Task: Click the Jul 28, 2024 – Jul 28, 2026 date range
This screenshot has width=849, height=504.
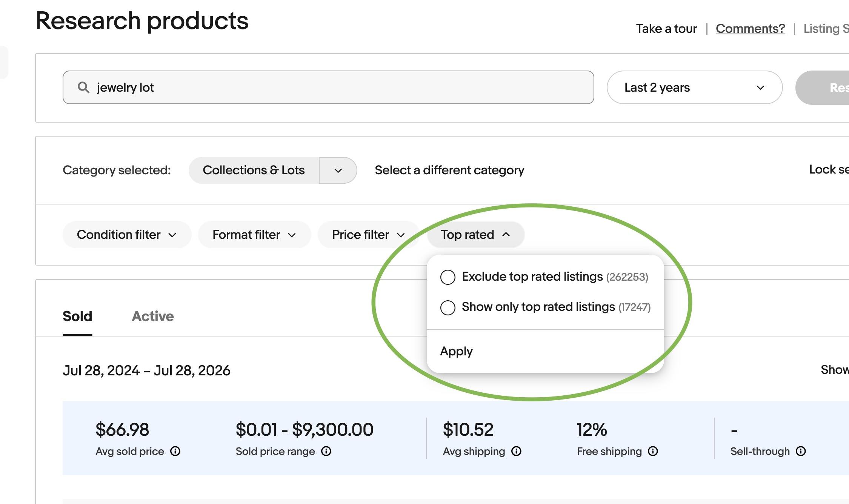Action: (x=146, y=370)
